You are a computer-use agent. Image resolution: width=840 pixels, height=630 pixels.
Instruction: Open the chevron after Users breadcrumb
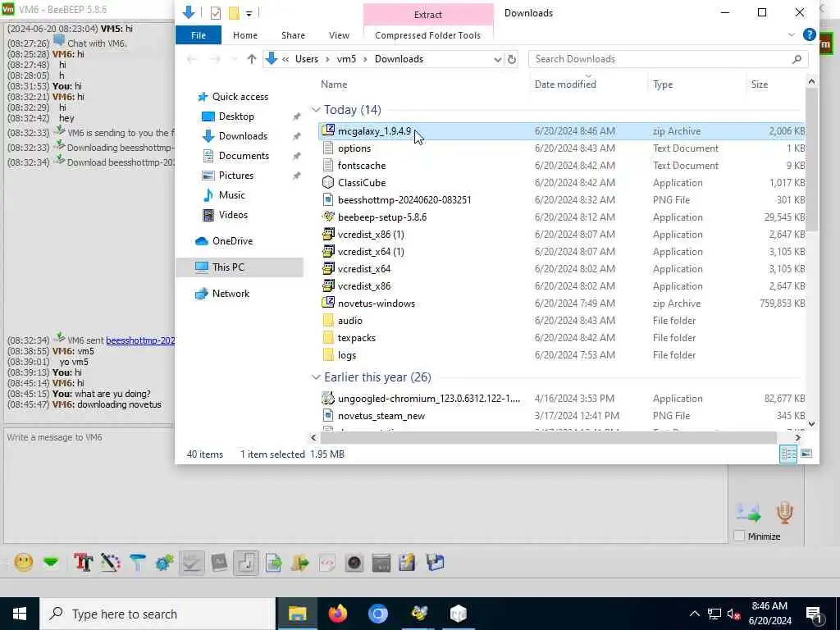(x=327, y=59)
